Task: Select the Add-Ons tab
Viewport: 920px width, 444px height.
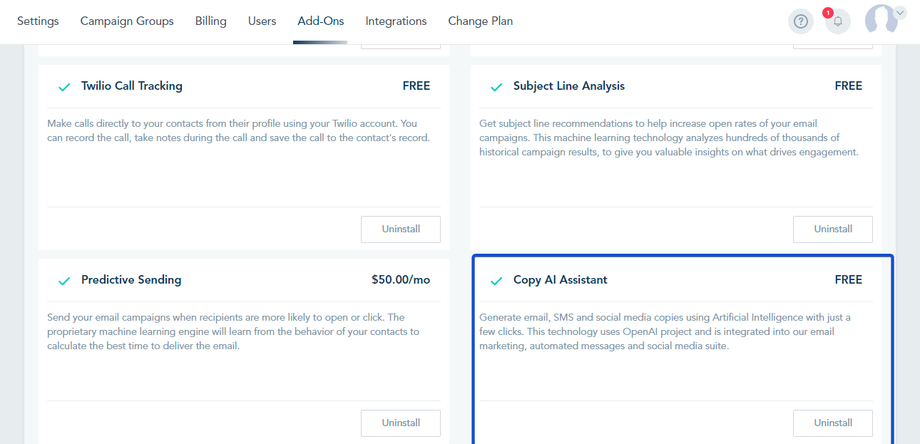Action: point(321,21)
